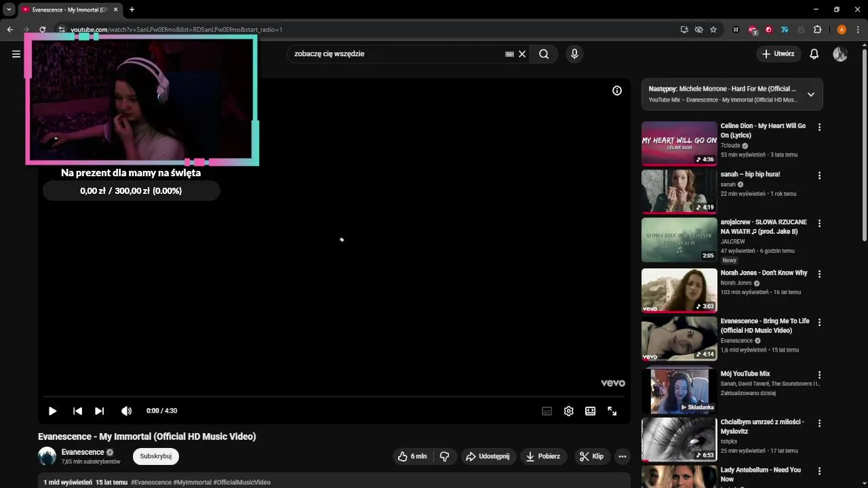Click the install app icon in address bar
This screenshot has width=868, height=488.
pos(684,30)
